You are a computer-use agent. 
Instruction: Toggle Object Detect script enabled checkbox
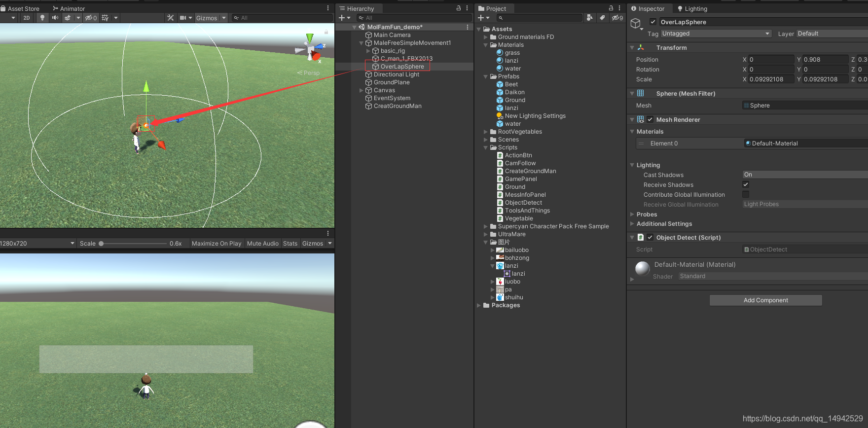pyautogui.click(x=650, y=237)
